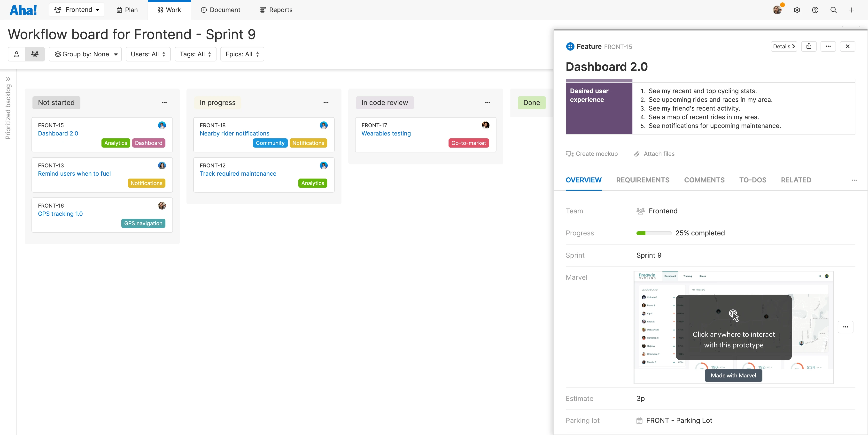This screenshot has height=435, width=868.
Task: Click the Details button in the drawer
Action: click(x=783, y=46)
